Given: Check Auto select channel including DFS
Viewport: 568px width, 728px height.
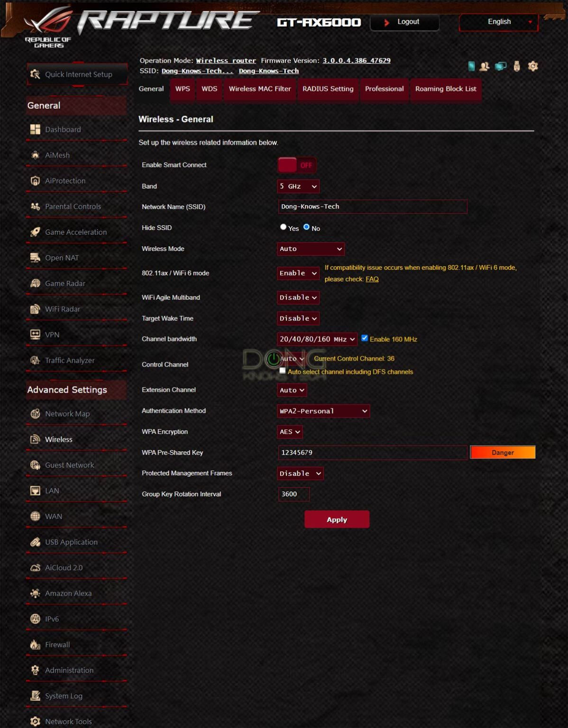Looking at the screenshot, I should click(x=283, y=371).
